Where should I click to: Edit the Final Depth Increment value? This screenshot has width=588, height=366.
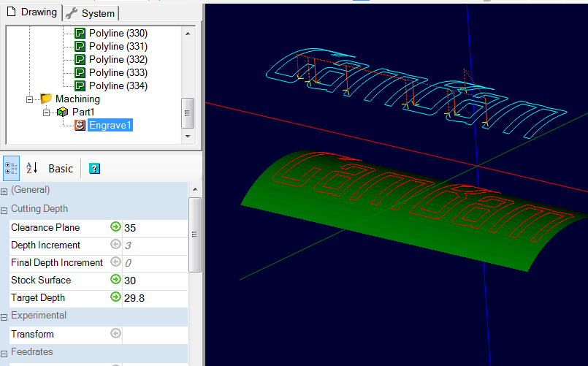tap(155, 263)
